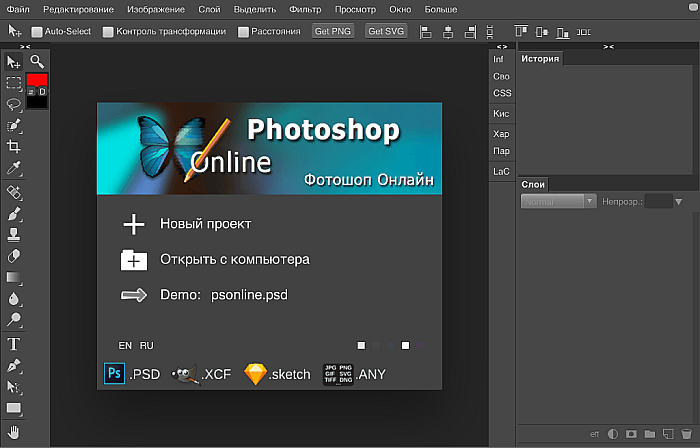The width and height of the screenshot is (700, 448).
Task: Open the Кис brush side panel
Action: [501, 114]
